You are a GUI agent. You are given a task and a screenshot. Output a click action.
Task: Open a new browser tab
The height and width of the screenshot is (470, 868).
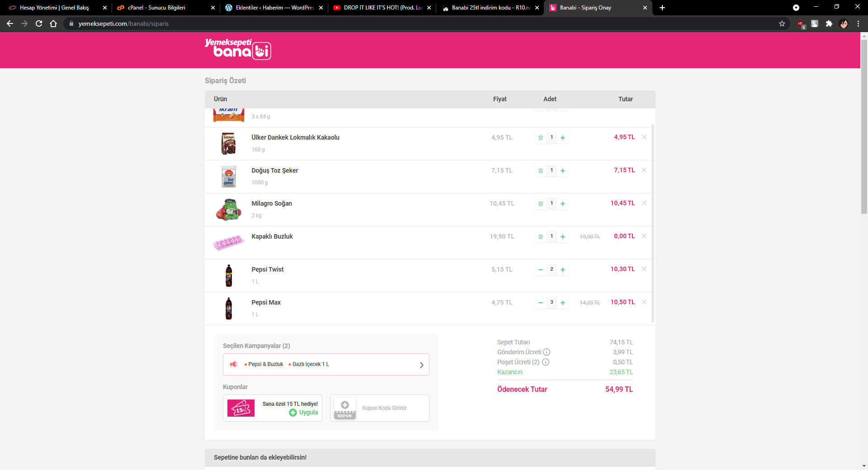(x=662, y=8)
